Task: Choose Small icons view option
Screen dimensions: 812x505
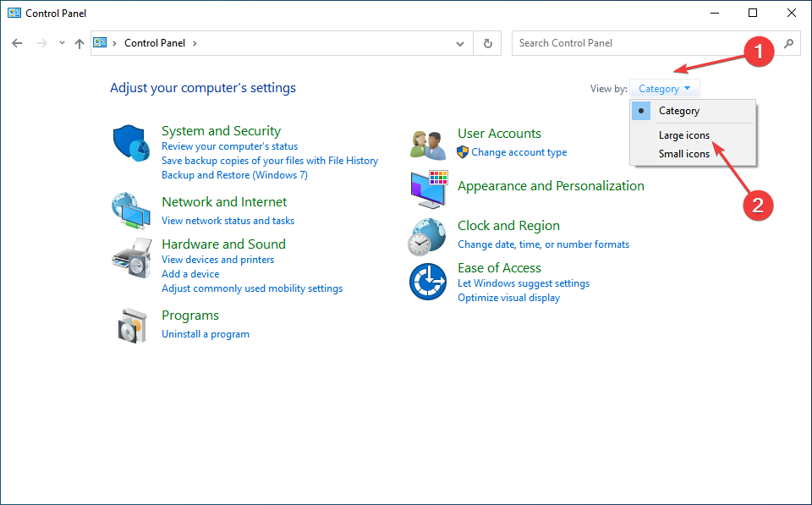Action: [693, 154]
